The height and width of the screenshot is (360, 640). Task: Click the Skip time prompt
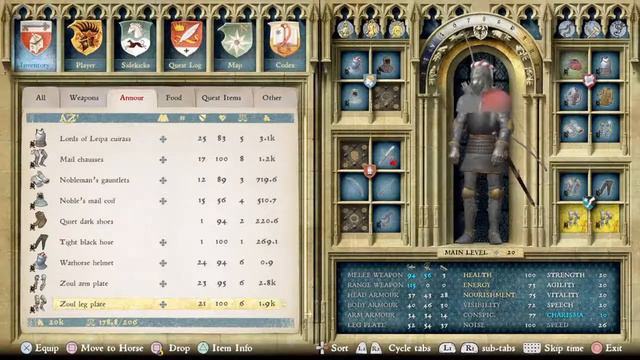tap(552, 348)
